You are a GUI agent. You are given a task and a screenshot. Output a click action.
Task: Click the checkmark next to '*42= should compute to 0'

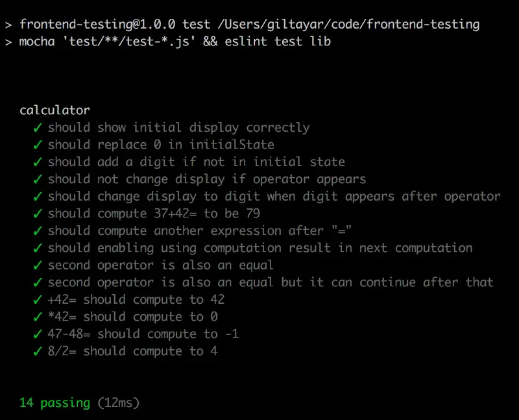point(37,317)
